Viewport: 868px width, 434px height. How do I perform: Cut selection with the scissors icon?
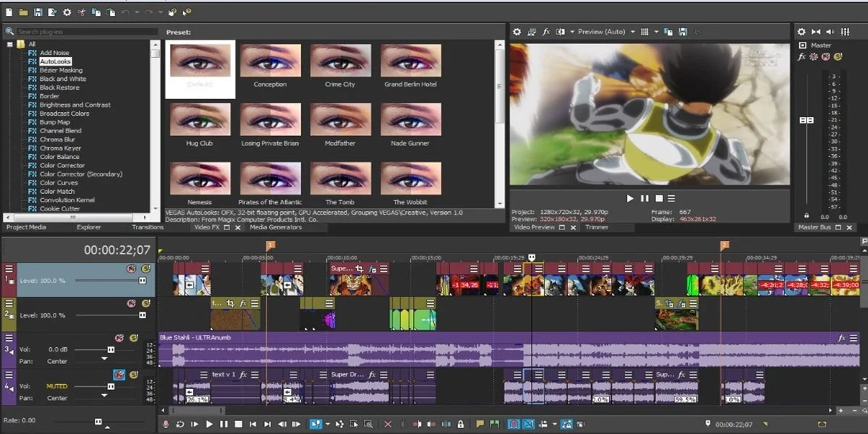[x=82, y=12]
